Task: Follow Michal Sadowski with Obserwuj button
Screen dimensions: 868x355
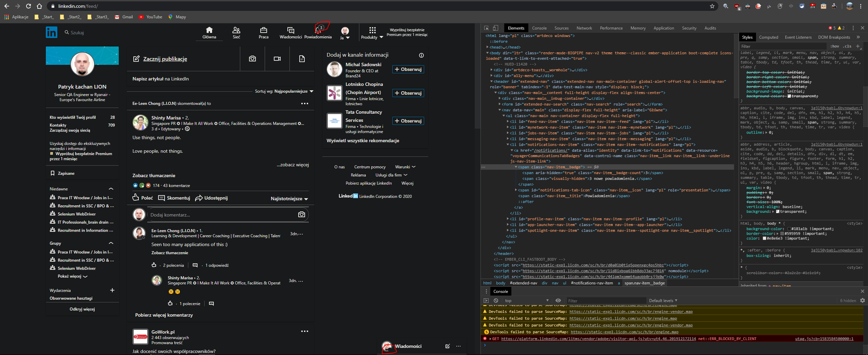Action: 408,69
